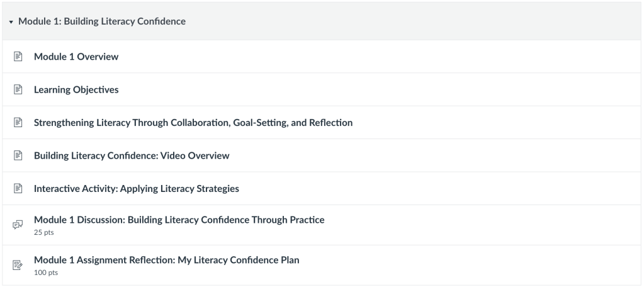Click the page icon for Interactive Activity item
This screenshot has height=287, width=644.
coord(18,188)
